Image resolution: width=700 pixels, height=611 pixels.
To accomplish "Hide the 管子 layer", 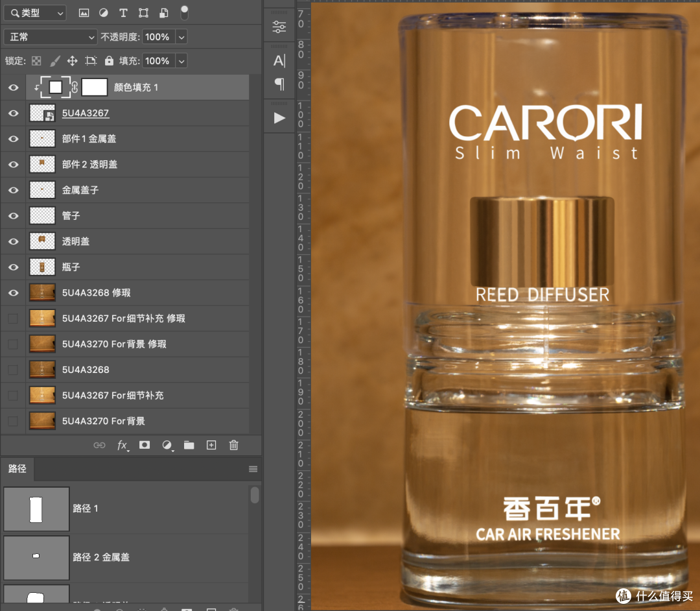I will (14, 216).
